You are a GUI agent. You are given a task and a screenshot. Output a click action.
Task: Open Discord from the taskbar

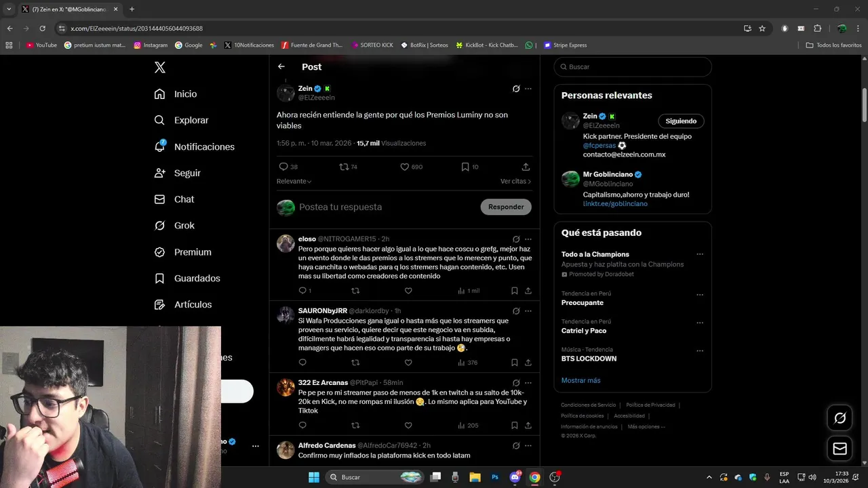click(515, 477)
